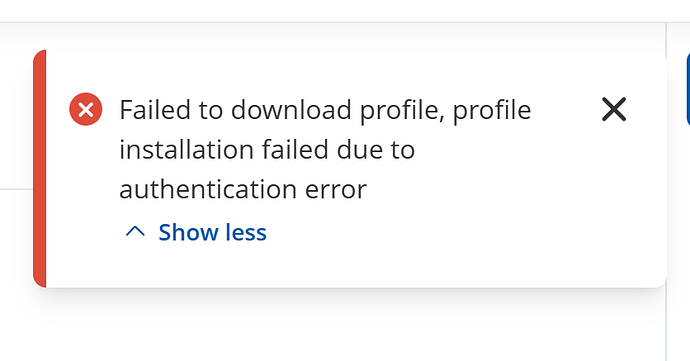Click the blue button partially visible at right edge
This screenshot has width=690, height=361.
(688, 90)
